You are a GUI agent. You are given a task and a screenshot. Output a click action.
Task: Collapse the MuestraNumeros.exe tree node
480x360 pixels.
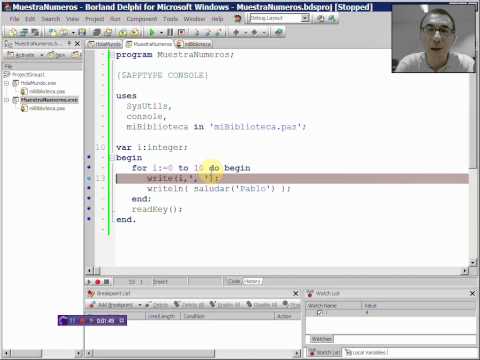[6, 100]
